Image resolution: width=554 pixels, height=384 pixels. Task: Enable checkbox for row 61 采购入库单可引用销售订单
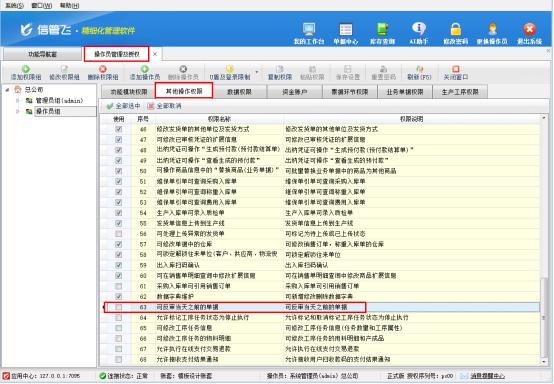pos(119,286)
